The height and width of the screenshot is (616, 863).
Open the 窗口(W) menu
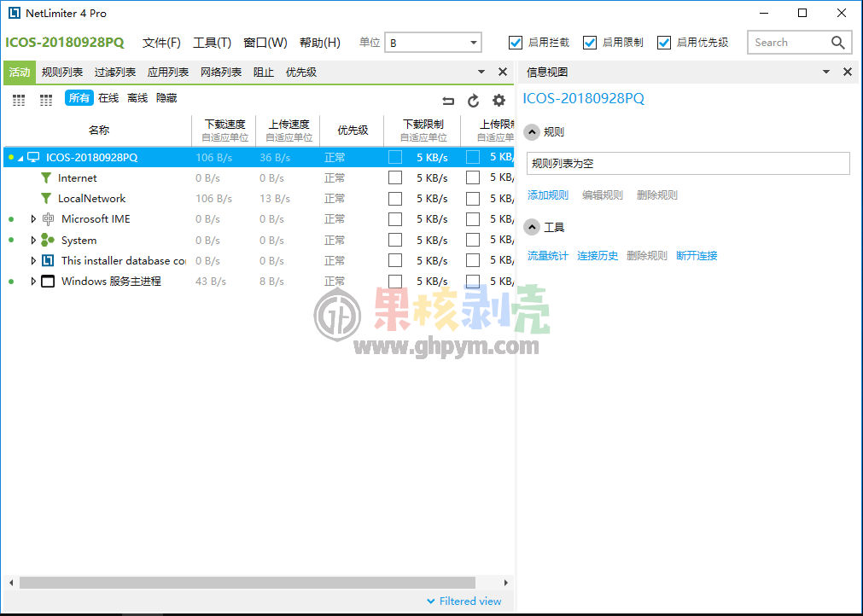point(265,43)
